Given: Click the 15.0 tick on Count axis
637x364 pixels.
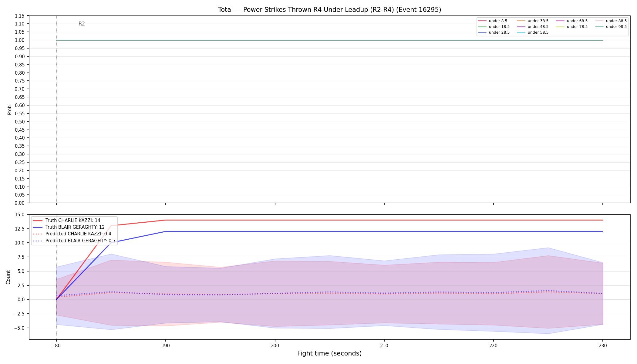Looking at the screenshot, I should click(20, 215).
